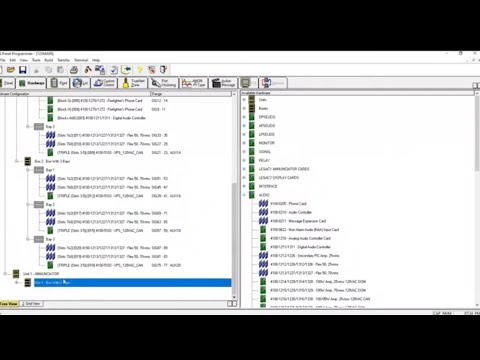Expand the Units category in Available Hardware

(244, 100)
